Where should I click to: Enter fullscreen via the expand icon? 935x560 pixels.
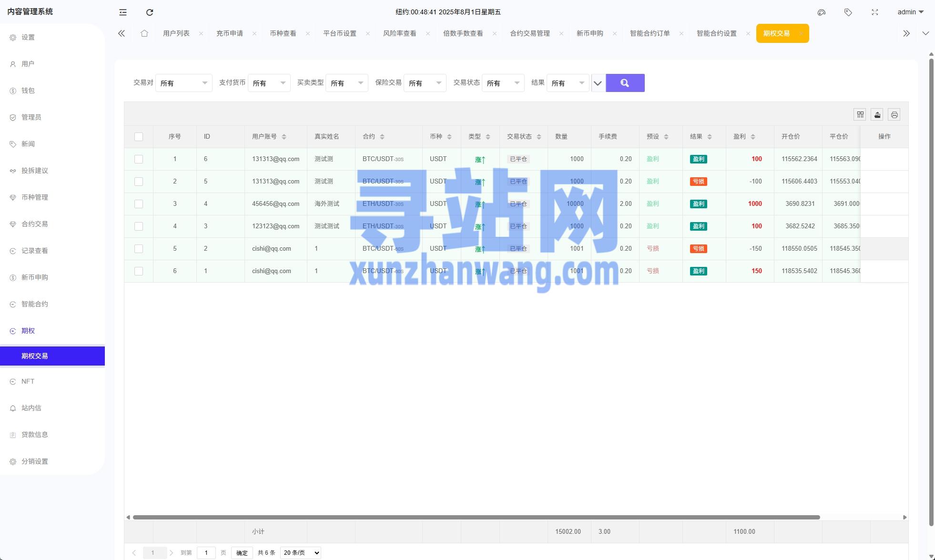click(875, 12)
